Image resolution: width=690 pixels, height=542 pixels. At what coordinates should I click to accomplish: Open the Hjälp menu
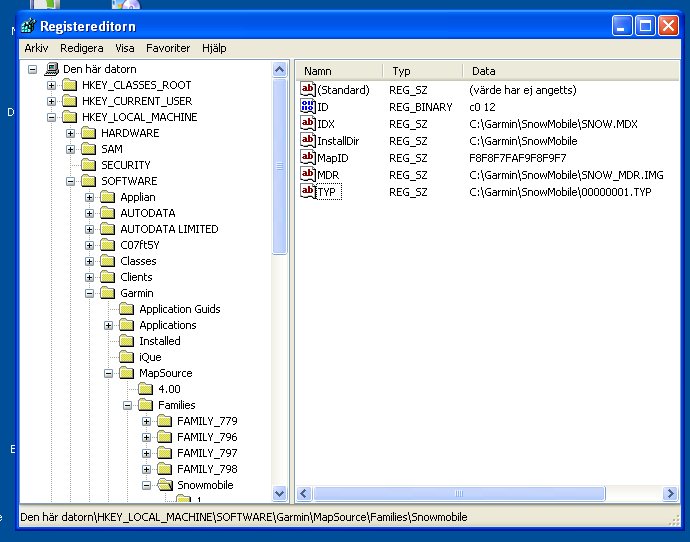tap(214, 48)
